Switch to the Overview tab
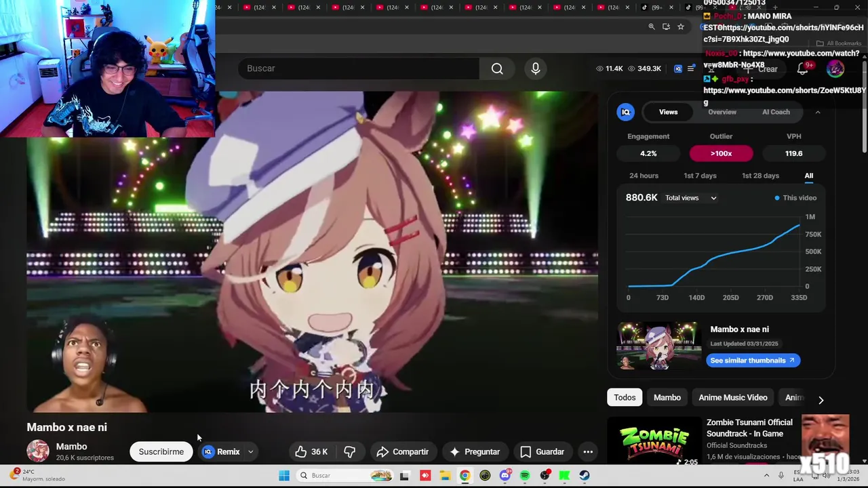This screenshot has width=868, height=488. 722,112
